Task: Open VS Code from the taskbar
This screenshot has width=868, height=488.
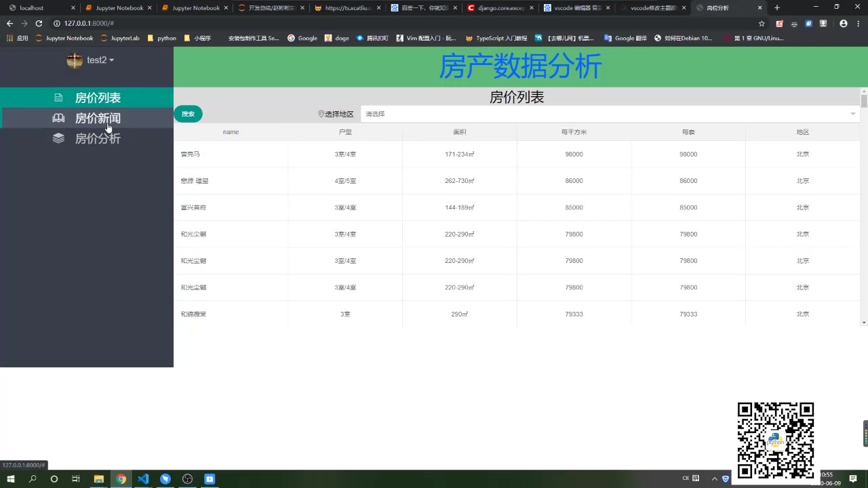Action: (143, 479)
